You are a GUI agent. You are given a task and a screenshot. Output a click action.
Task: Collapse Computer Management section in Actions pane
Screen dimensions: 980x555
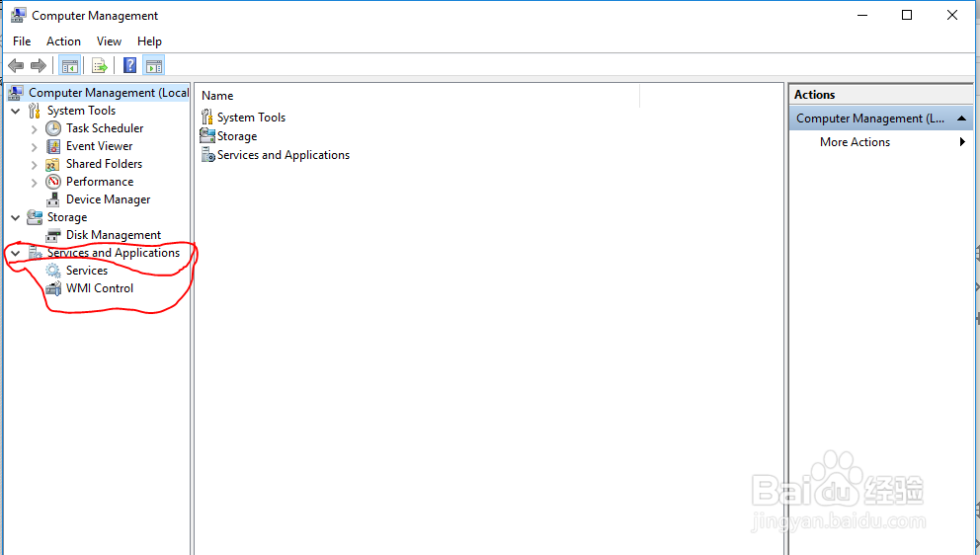click(x=961, y=119)
